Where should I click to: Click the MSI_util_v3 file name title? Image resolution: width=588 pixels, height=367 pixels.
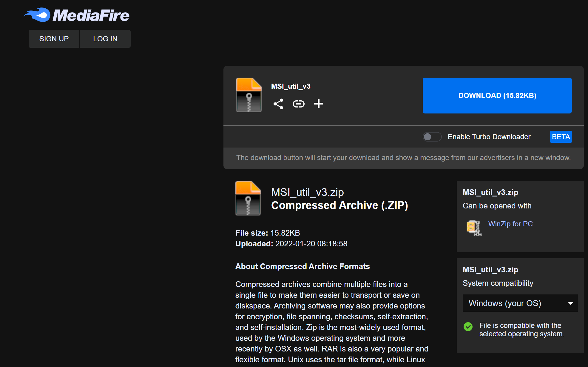coord(291,86)
